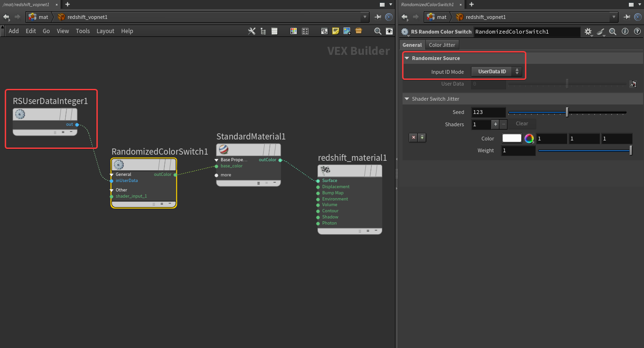Image resolution: width=644 pixels, height=348 pixels.
Task: Click the background image icon
Action: coord(347,31)
